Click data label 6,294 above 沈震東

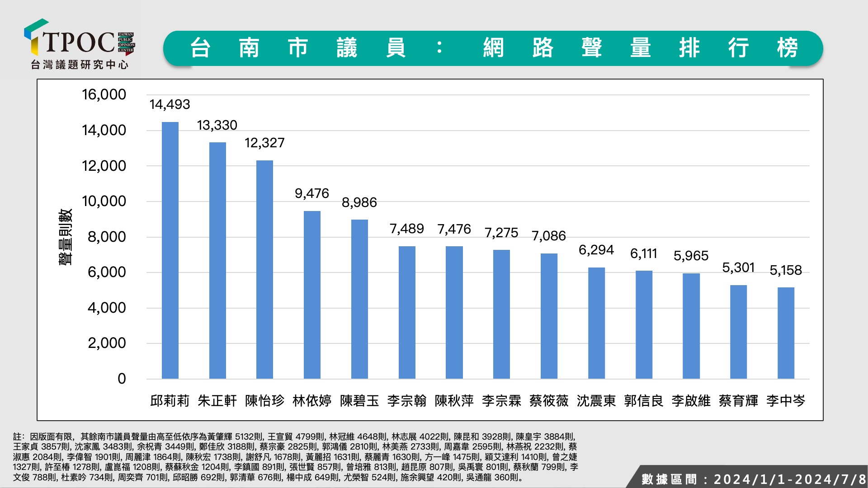click(596, 250)
